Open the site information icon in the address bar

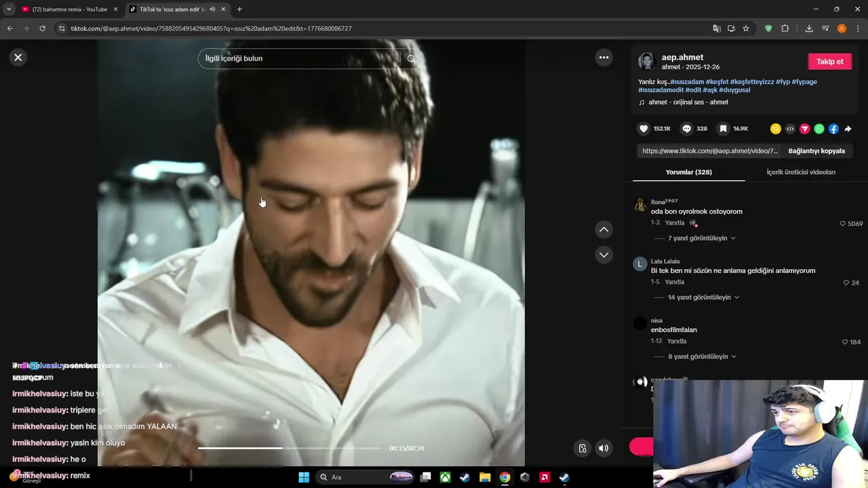point(62,28)
